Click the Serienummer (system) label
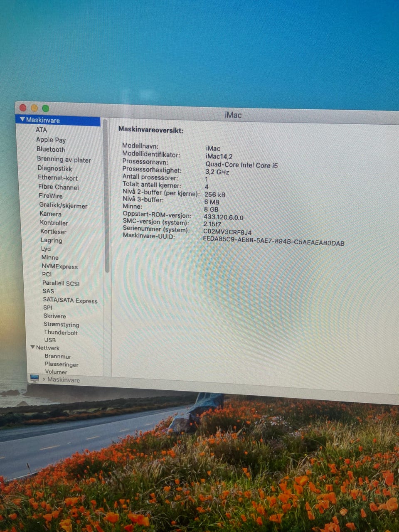Image resolution: width=399 pixels, height=532 pixels. (156, 229)
